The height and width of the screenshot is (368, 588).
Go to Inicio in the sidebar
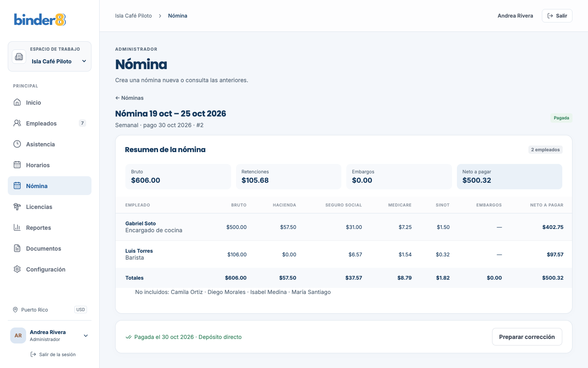[49, 102]
